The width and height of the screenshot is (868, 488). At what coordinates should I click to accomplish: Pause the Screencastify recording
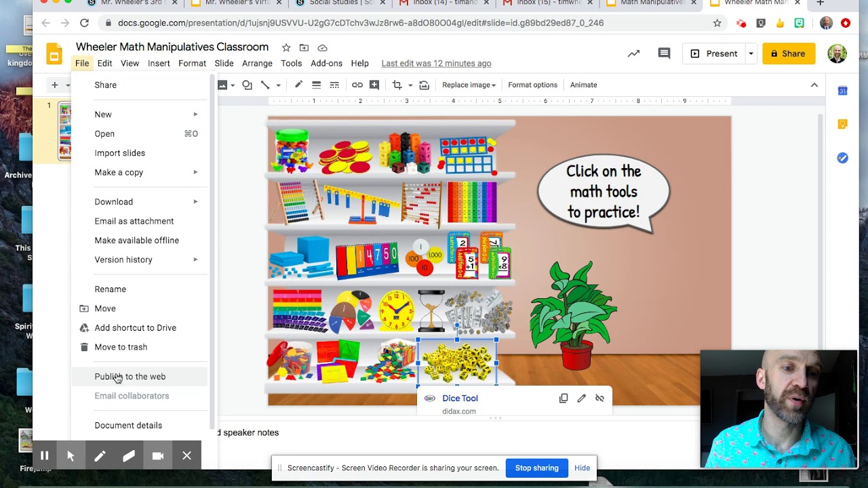(x=45, y=456)
